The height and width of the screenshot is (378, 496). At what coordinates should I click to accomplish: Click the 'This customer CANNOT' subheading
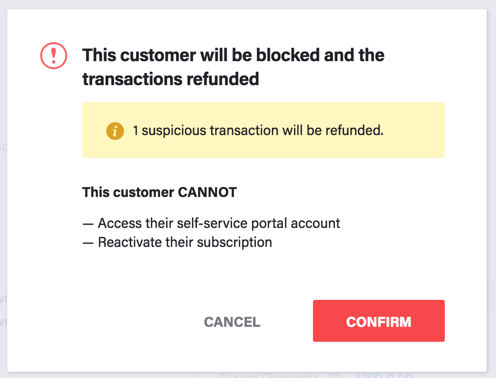click(x=159, y=192)
